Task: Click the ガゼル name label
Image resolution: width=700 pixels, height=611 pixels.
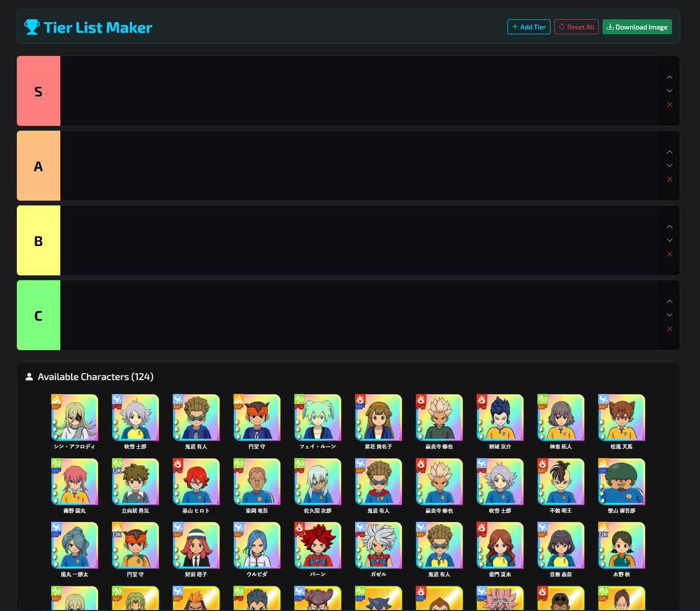Action: click(379, 574)
